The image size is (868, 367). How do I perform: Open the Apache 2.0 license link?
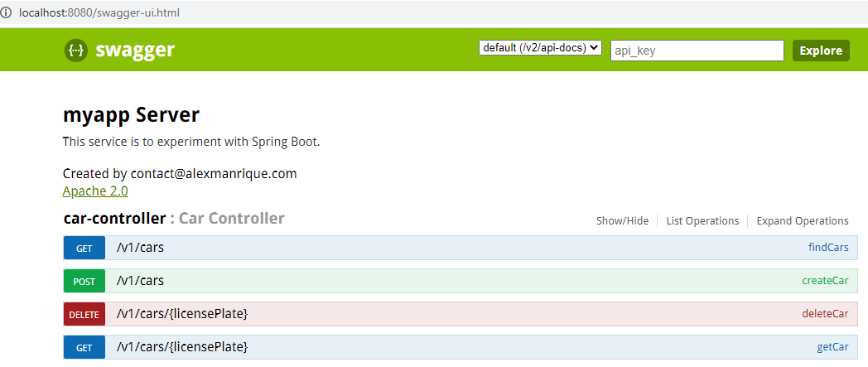95,191
